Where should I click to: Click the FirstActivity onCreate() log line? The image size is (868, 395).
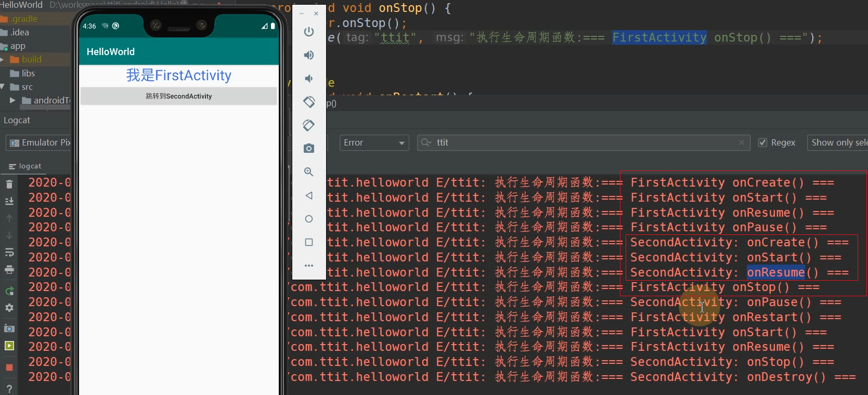732,182
